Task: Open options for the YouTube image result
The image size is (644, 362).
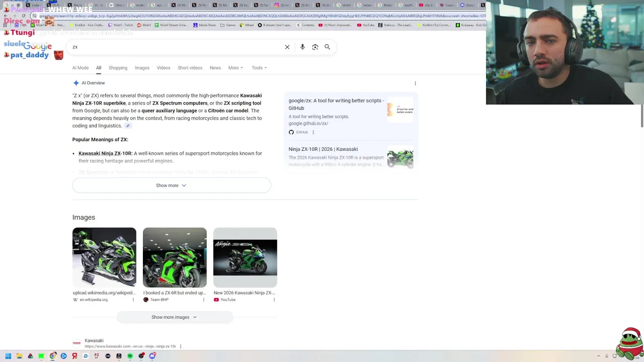Action: pos(274,300)
